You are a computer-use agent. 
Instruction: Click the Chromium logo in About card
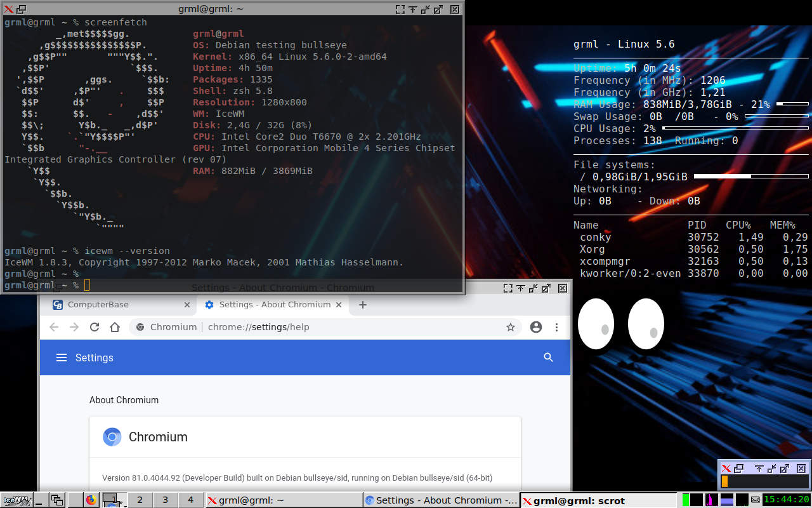point(112,437)
